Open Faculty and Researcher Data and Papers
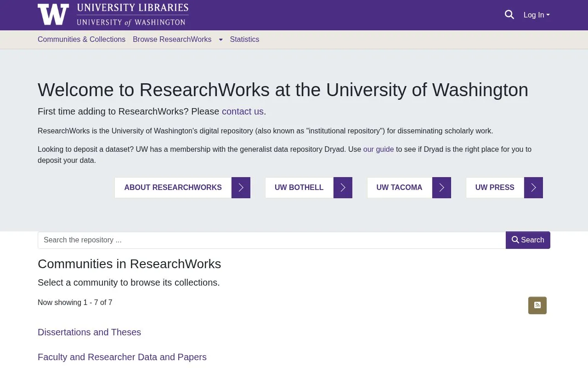588x368 pixels. [x=122, y=357]
